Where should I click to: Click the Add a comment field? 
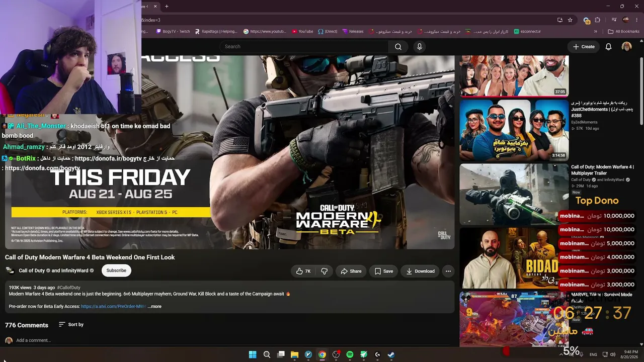tap(33, 340)
